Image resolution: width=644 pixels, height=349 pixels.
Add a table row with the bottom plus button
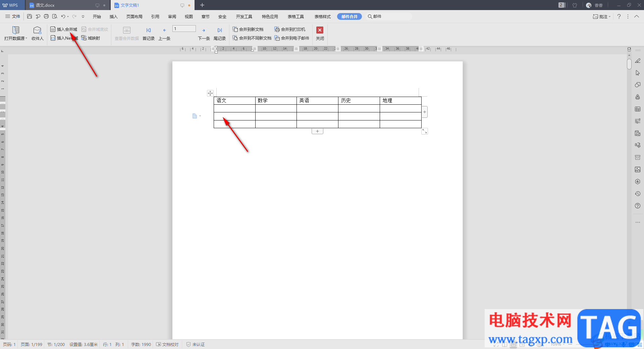[x=317, y=131]
